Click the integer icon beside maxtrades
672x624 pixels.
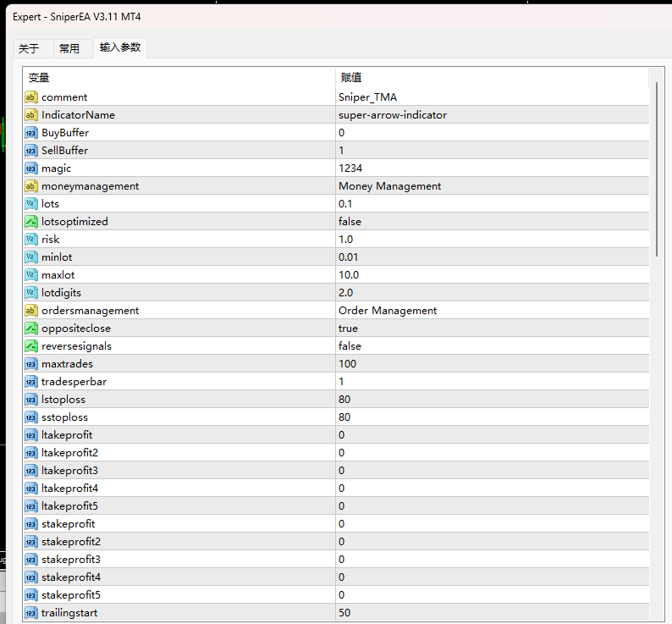pyautogui.click(x=30, y=364)
